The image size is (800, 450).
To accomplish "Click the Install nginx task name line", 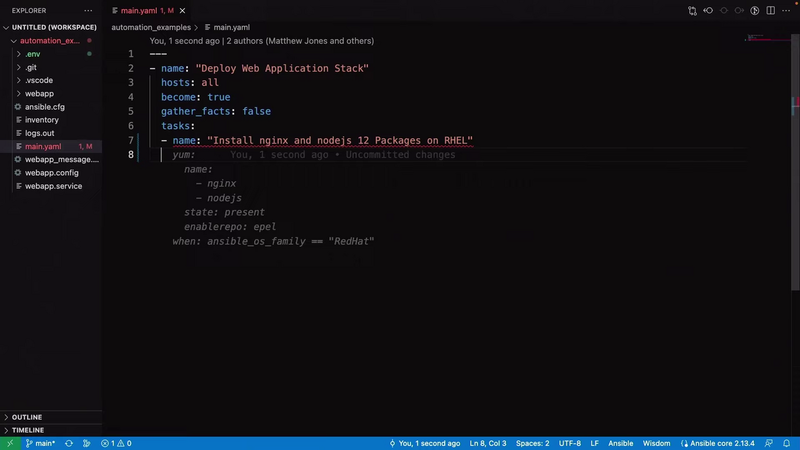I will pyautogui.click(x=317, y=140).
